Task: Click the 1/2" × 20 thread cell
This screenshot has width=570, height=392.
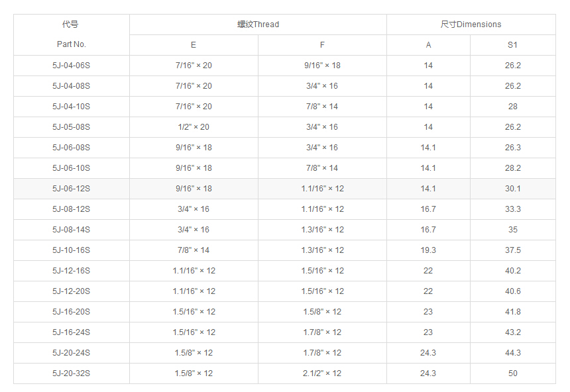Action: (x=194, y=127)
